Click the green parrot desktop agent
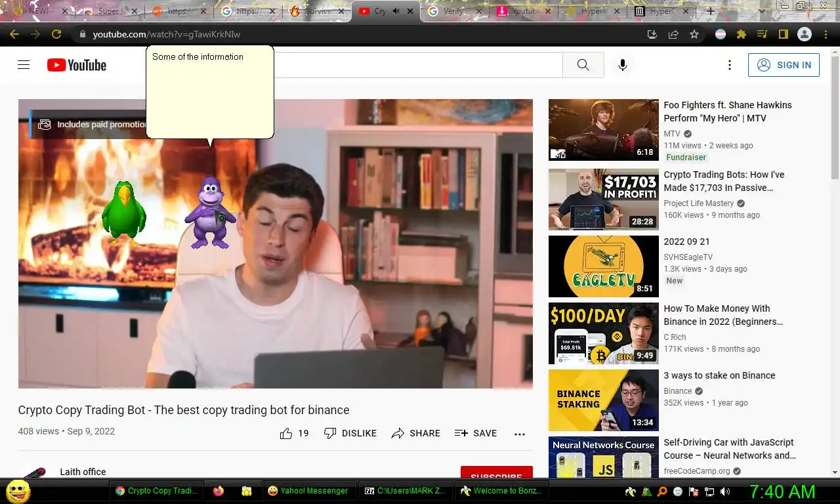 [x=124, y=213]
